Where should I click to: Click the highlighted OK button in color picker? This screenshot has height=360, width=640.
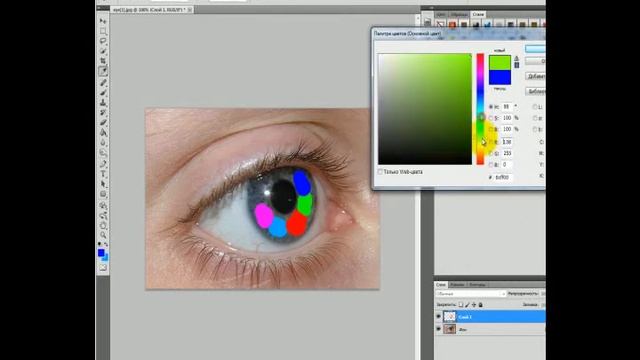(x=536, y=49)
